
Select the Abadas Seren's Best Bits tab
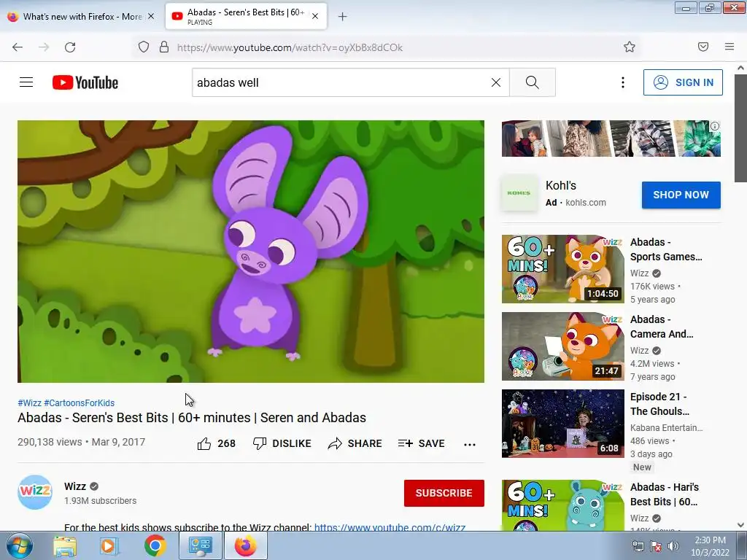(245, 17)
